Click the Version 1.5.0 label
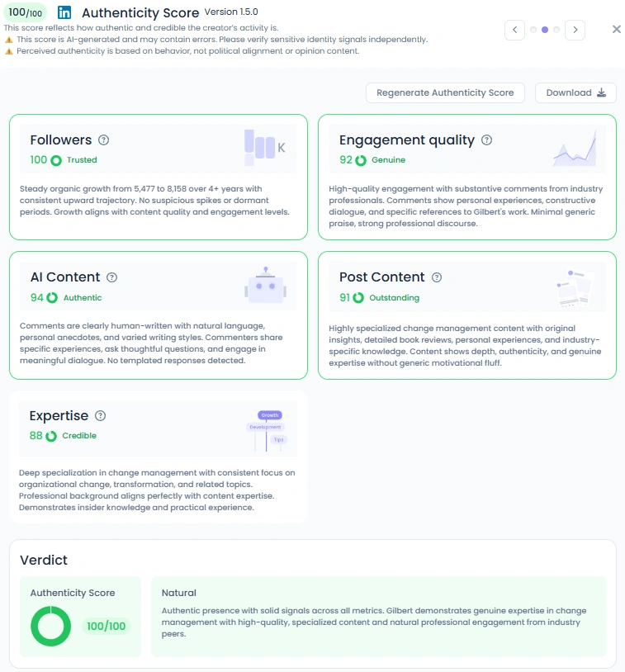 (231, 12)
